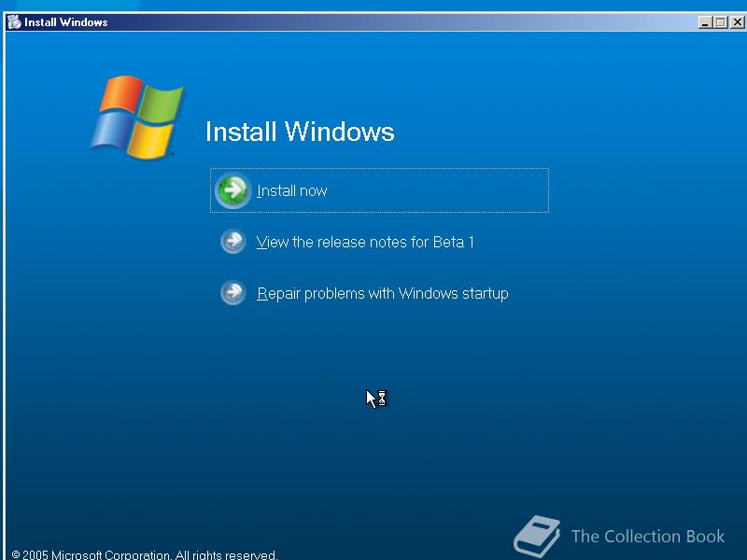Close the Install Windows window
Screen dimensions: 747x560
click(x=737, y=22)
